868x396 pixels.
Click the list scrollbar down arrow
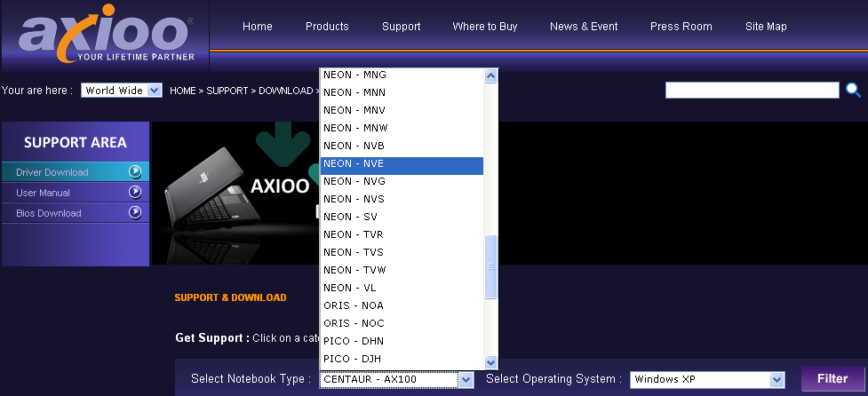click(x=490, y=363)
